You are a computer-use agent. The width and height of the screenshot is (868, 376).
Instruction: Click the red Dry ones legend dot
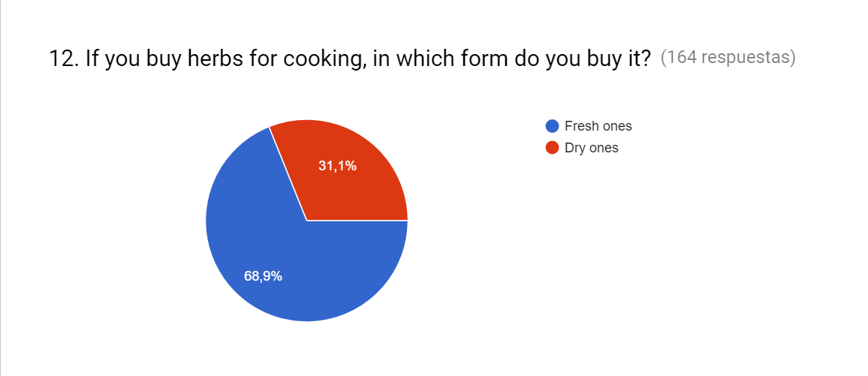tap(553, 148)
